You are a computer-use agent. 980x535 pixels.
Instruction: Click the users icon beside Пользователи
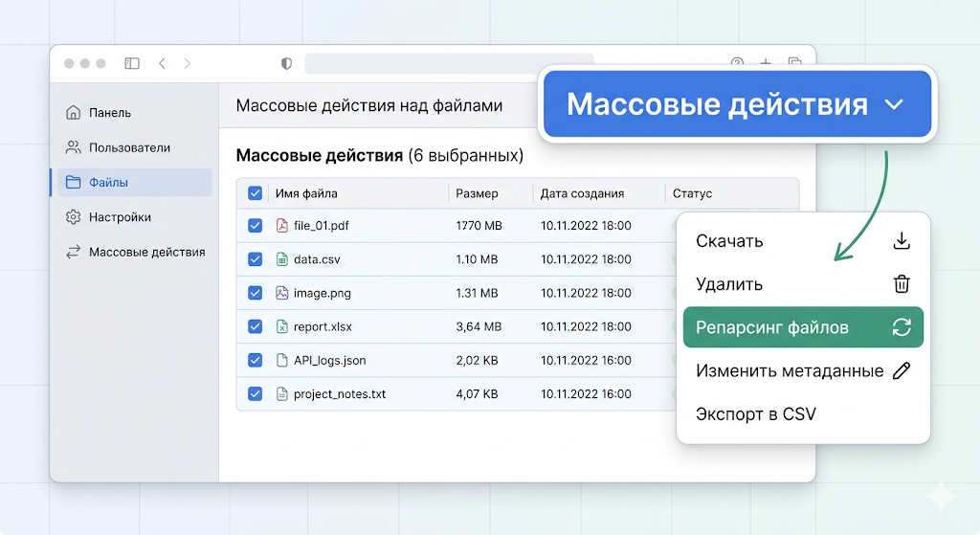[73, 147]
